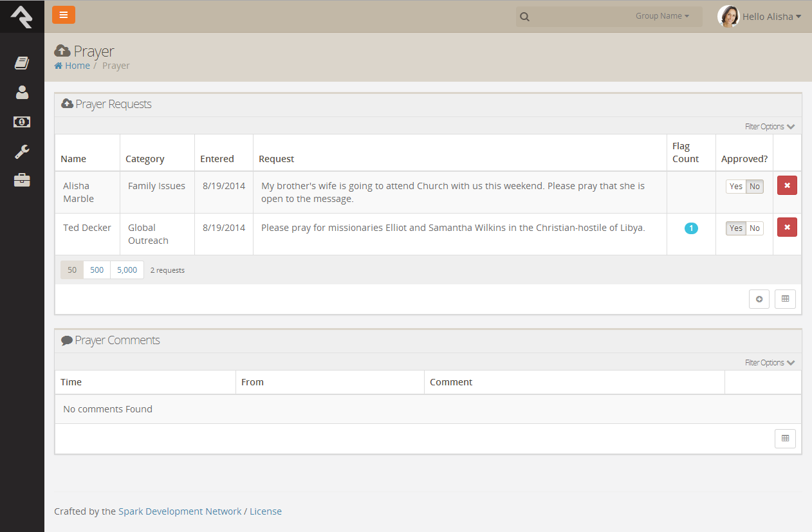
Task: Sort requests by Category column header
Action: (145, 159)
